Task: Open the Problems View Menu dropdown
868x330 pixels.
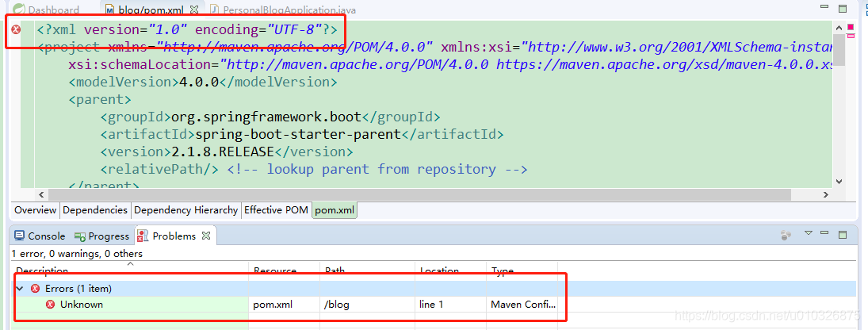Action: [809, 233]
